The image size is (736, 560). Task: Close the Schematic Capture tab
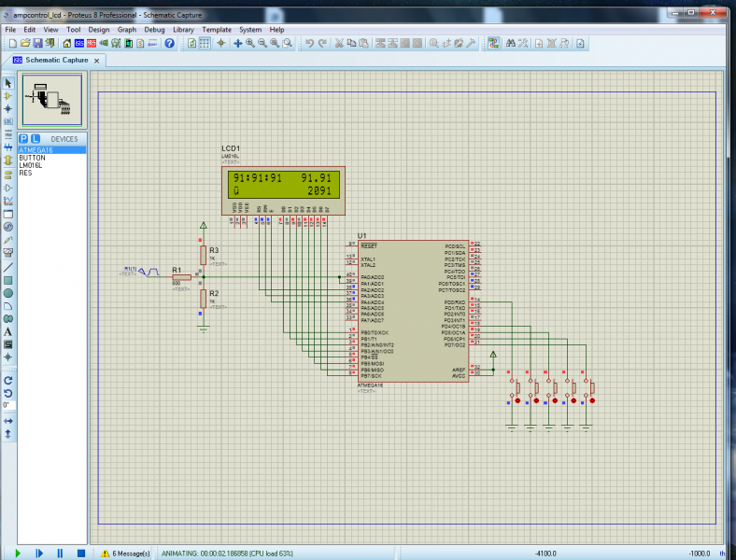[96, 61]
